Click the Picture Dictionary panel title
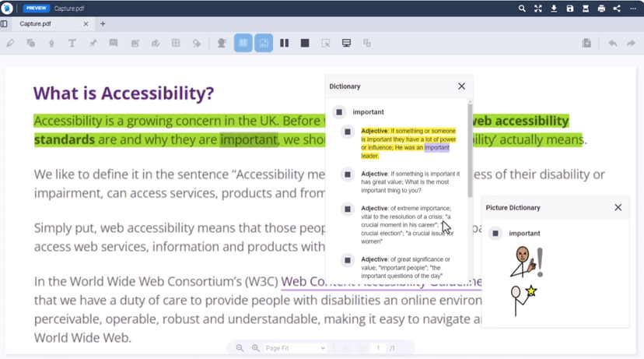The width and height of the screenshot is (644, 359). coord(513,208)
